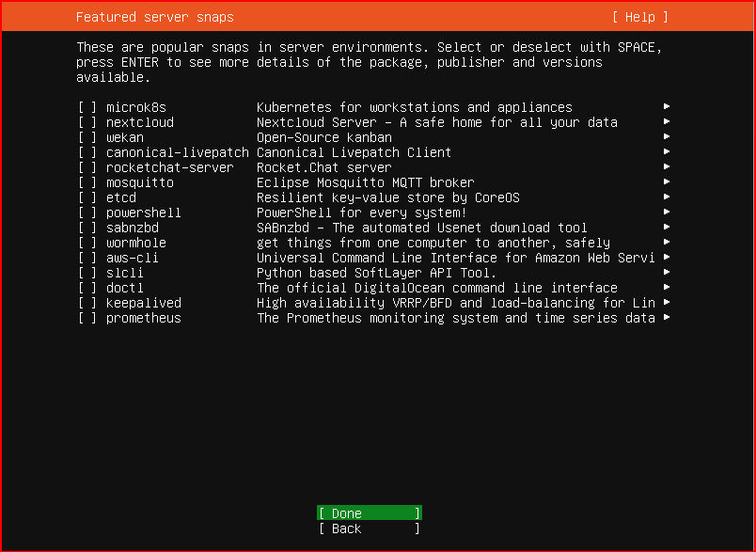
Task: Expand arrow for SoftLayer API Tool row
Action: click(667, 272)
